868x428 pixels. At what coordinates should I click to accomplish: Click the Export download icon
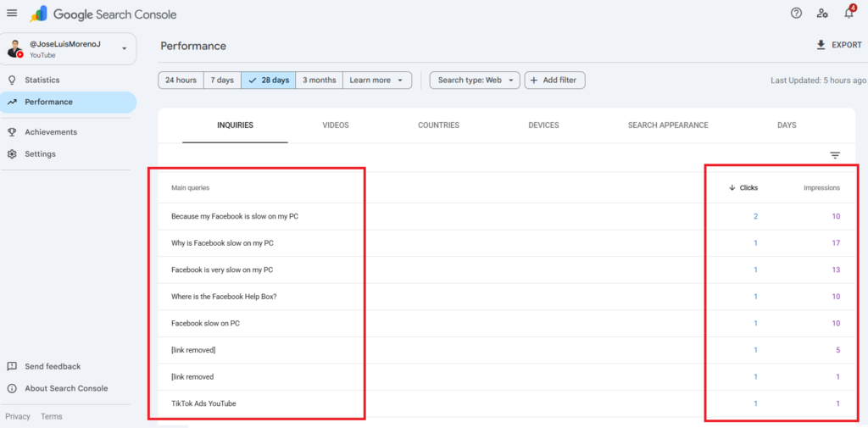coord(821,45)
